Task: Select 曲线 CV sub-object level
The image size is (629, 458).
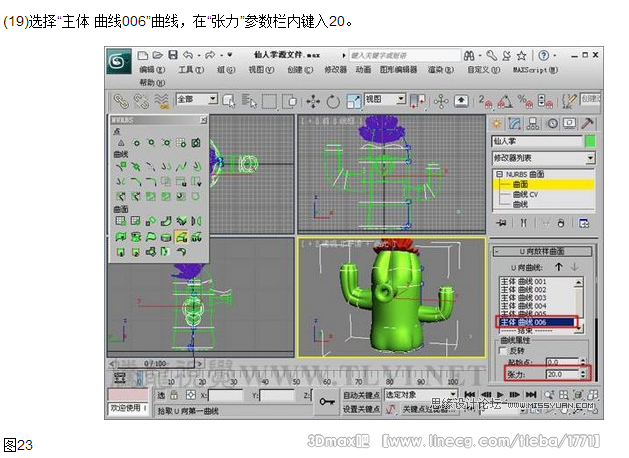Action: (525, 194)
